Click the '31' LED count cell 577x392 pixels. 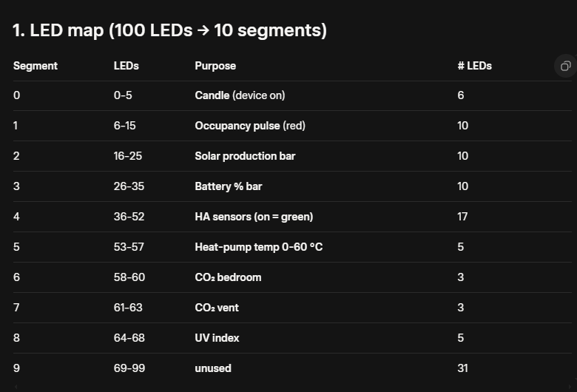(463, 368)
